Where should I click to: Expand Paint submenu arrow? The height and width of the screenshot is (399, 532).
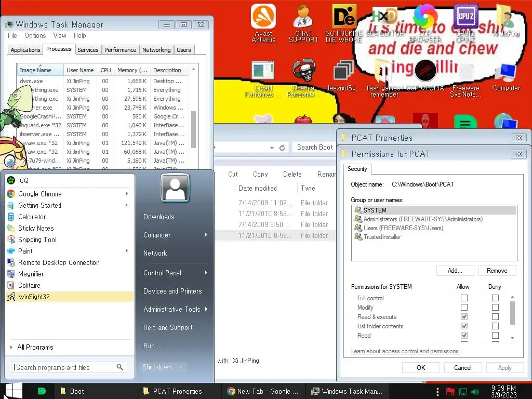(x=127, y=251)
